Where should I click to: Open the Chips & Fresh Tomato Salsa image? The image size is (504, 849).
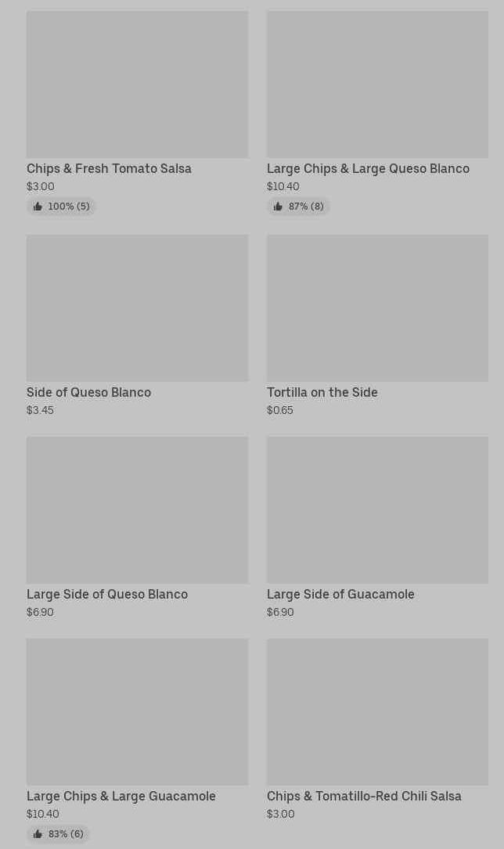[137, 85]
